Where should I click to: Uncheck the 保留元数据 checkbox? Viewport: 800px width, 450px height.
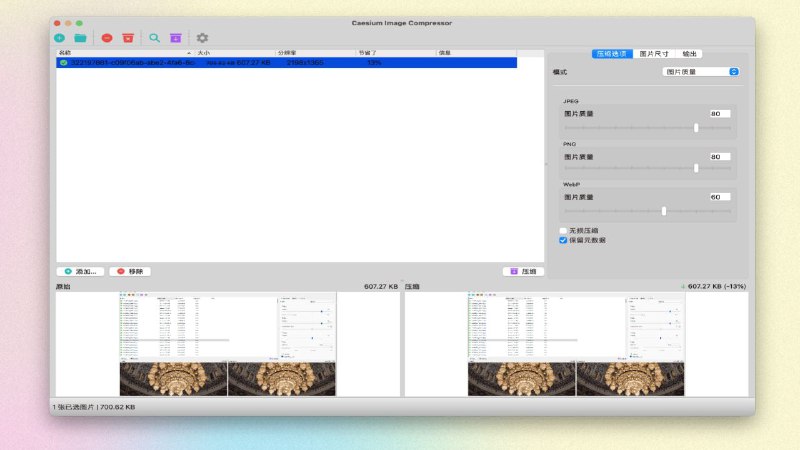pyautogui.click(x=563, y=240)
